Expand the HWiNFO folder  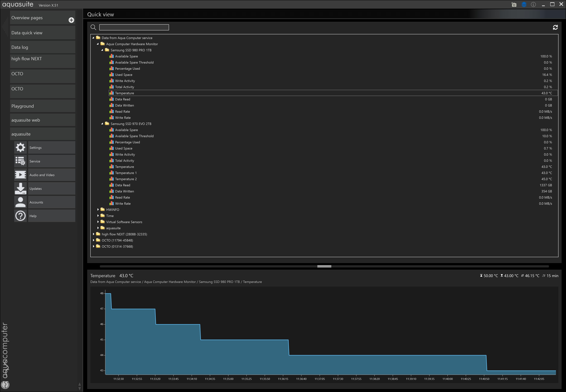point(98,209)
